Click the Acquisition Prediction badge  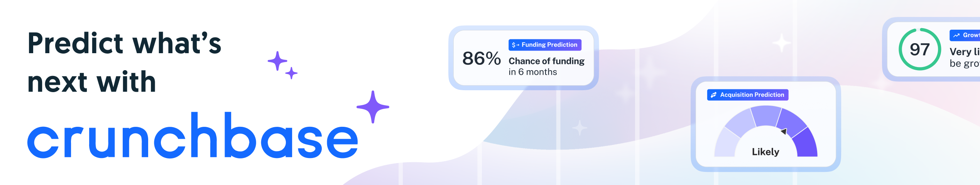pyautogui.click(x=747, y=95)
